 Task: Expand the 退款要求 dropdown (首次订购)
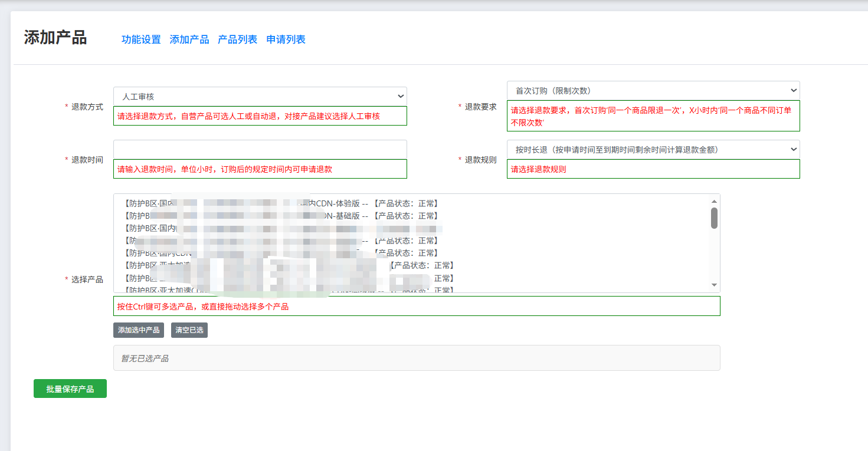pos(653,90)
